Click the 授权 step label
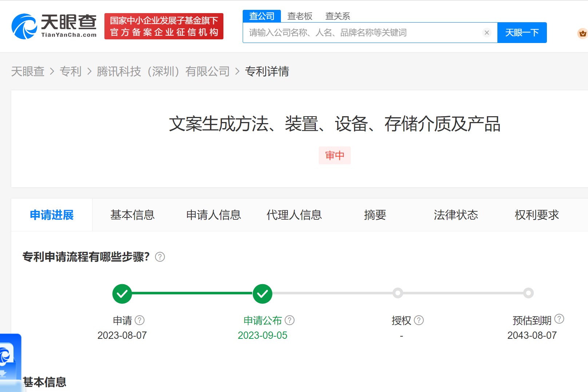 tap(401, 320)
